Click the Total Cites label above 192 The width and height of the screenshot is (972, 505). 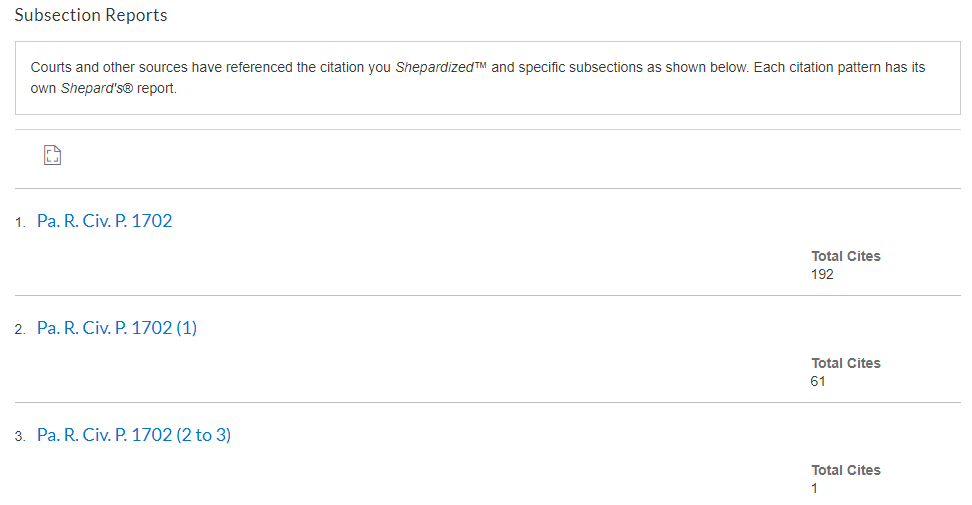[846, 256]
